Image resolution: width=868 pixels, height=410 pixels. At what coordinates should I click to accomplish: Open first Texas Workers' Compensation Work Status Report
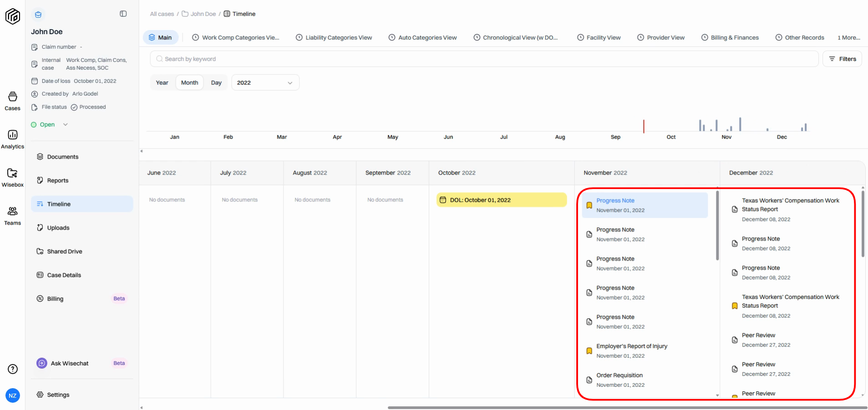point(791,210)
